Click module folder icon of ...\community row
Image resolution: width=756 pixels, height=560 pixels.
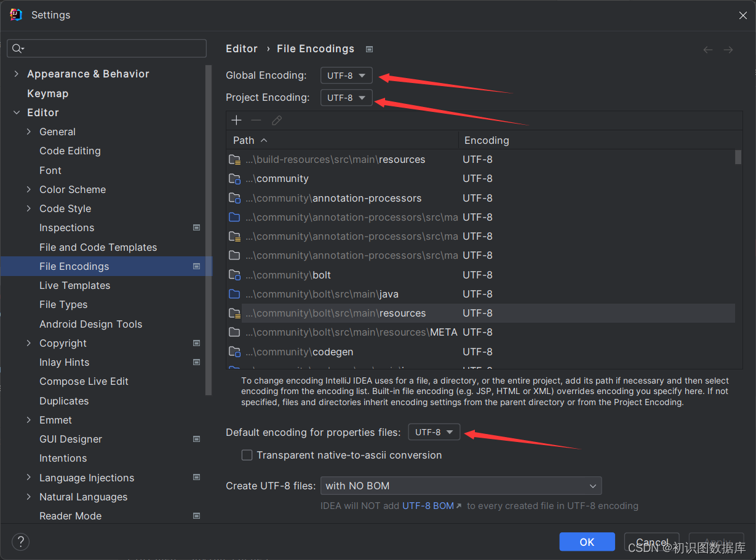pos(234,179)
